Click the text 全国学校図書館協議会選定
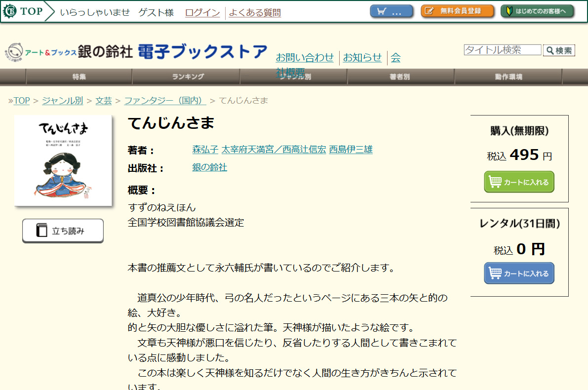 pos(186,222)
